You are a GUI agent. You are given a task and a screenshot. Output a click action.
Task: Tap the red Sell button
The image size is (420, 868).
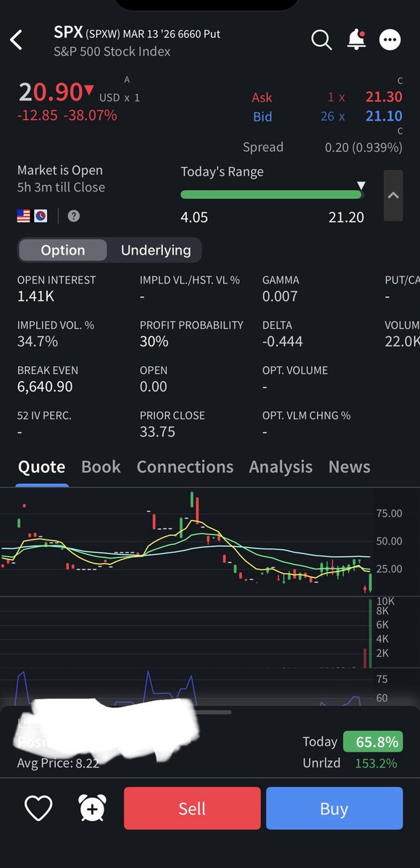pyautogui.click(x=192, y=808)
